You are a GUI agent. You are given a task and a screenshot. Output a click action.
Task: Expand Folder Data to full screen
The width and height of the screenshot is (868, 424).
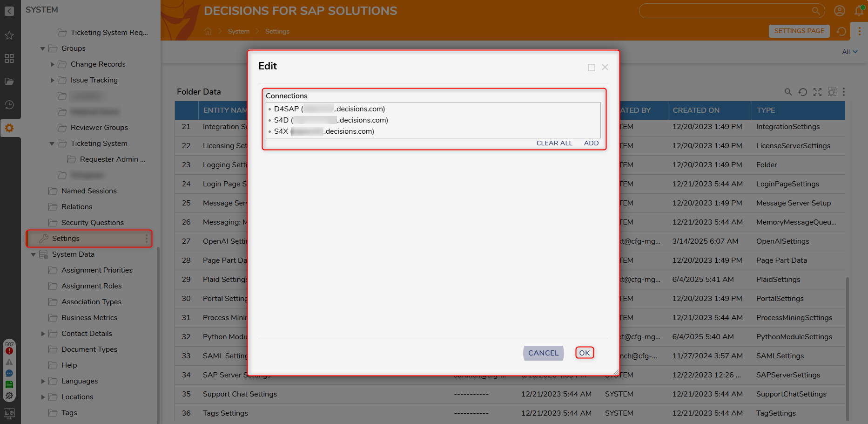[818, 92]
